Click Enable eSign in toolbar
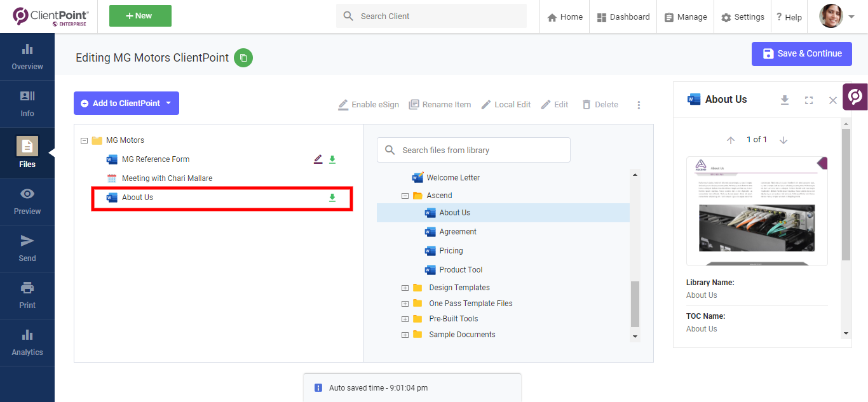Screen dimensions: 868x402 369,105
